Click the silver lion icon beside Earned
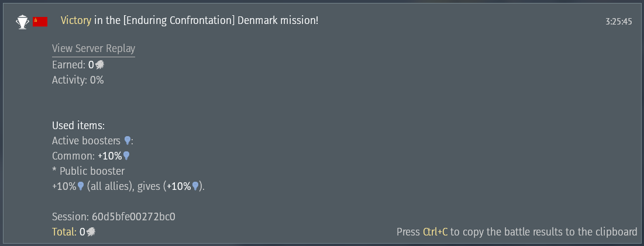Image resolution: width=644 pixels, height=246 pixels. click(100, 65)
